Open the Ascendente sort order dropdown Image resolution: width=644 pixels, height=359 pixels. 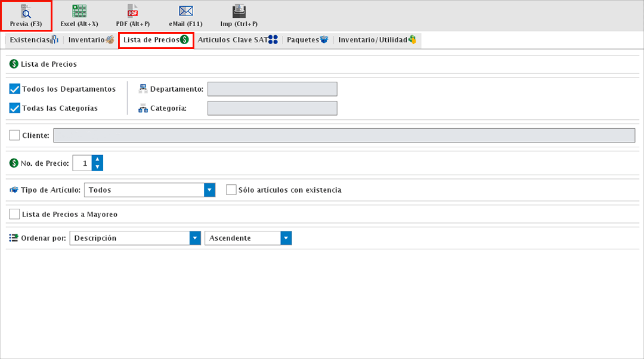[287, 238]
